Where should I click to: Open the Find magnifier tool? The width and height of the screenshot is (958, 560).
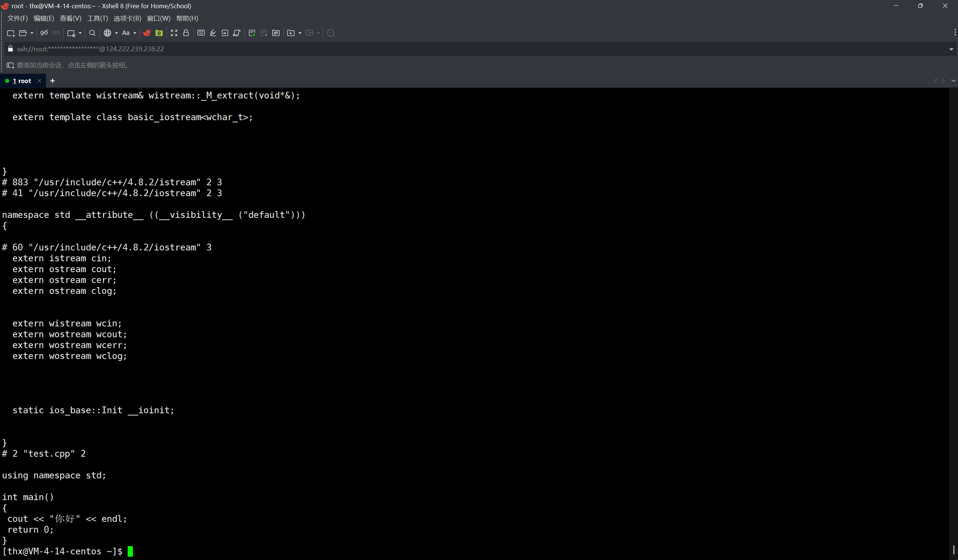(92, 33)
